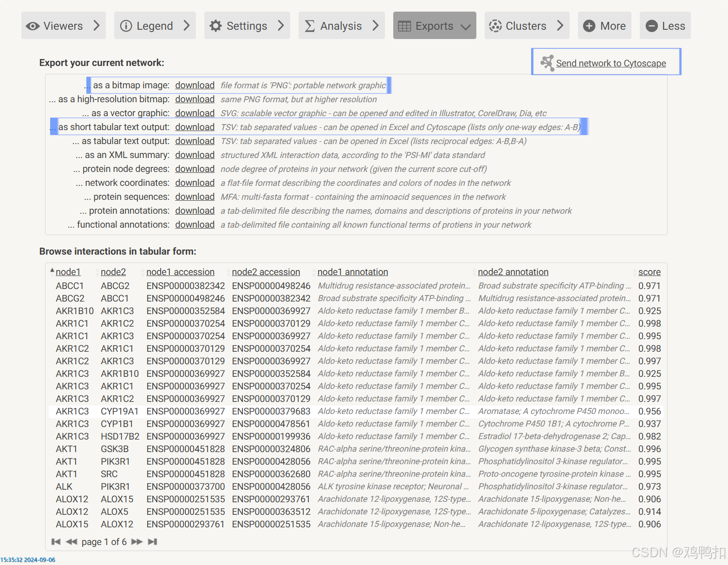This screenshot has height=565, width=728.
Task: Open the Legend tab
Action: (x=155, y=26)
